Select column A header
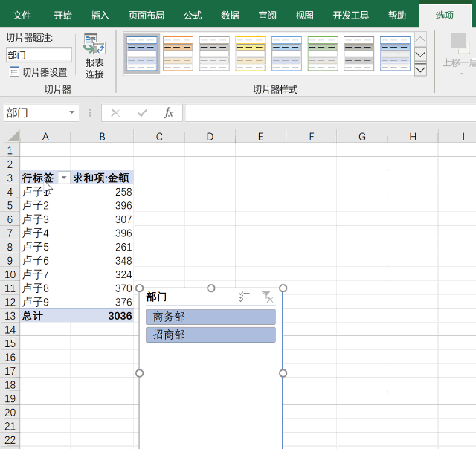The height and width of the screenshot is (449, 476). pyautogui.click(x=45, y=137)
